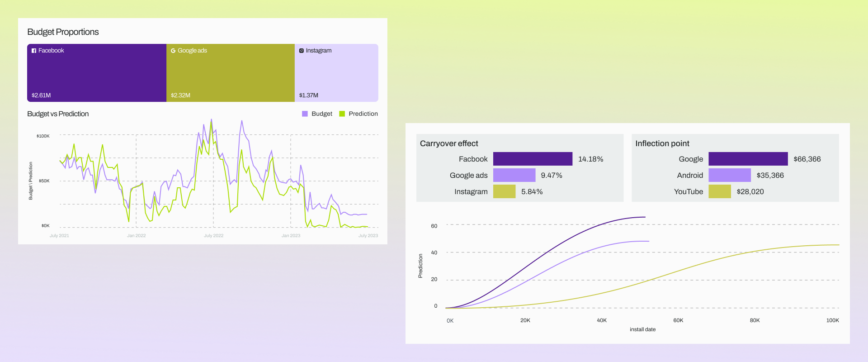
Task: Click the YouTube $28,020 inflection bar
Action: [x=719, y=191]
